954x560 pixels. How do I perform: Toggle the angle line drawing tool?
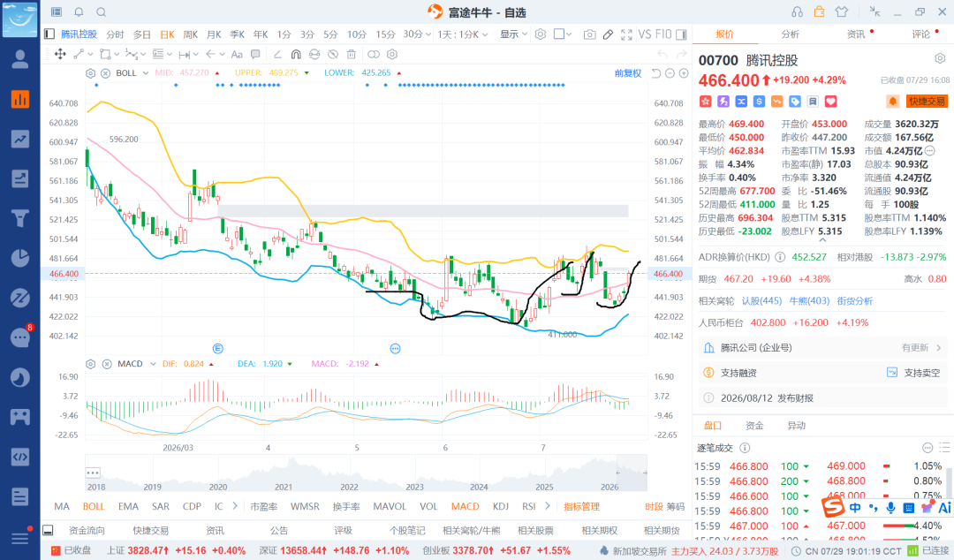[x=277, y=54]
